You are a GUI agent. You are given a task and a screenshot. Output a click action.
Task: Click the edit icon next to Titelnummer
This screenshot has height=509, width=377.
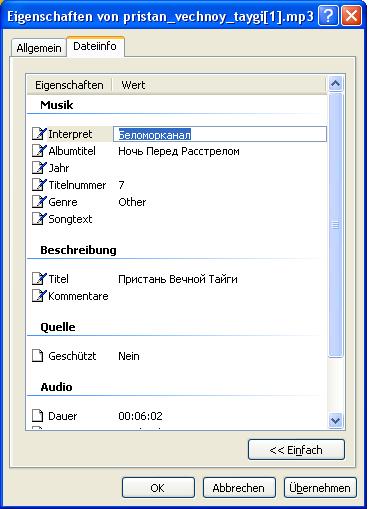point(39,185)
